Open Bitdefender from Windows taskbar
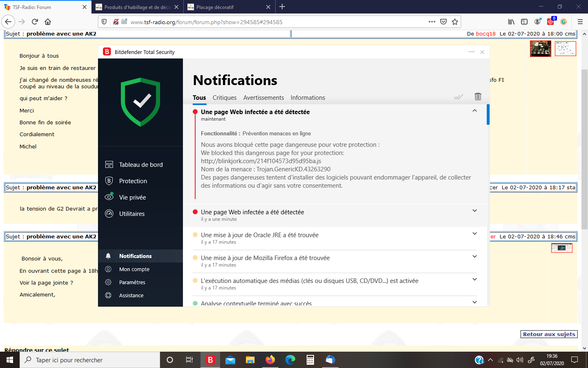Screen dimensions: 588x368 click(x=210, y=360)
